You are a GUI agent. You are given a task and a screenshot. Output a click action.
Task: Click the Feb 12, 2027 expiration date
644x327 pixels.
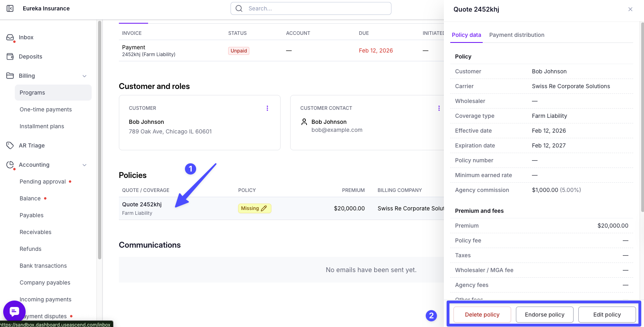click(549, 145)
